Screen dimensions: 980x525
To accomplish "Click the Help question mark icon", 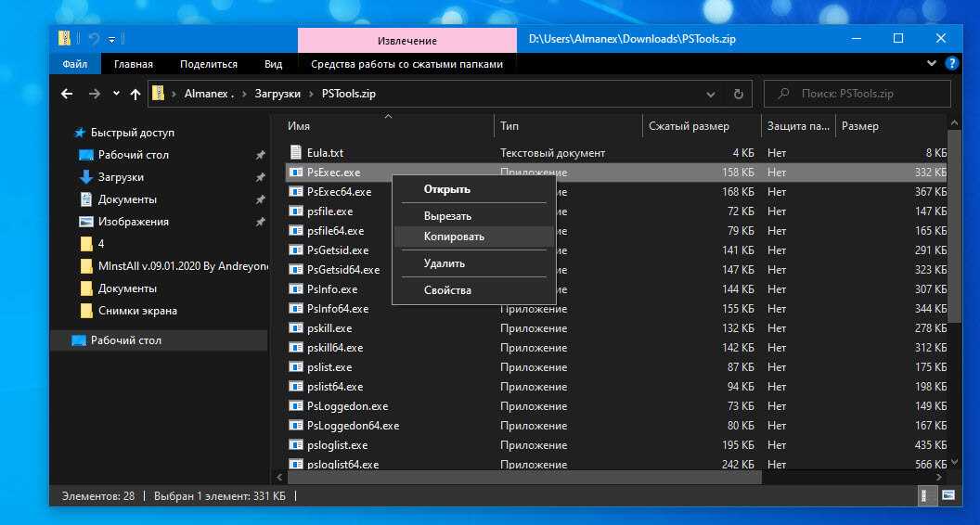I will (951, 64).
